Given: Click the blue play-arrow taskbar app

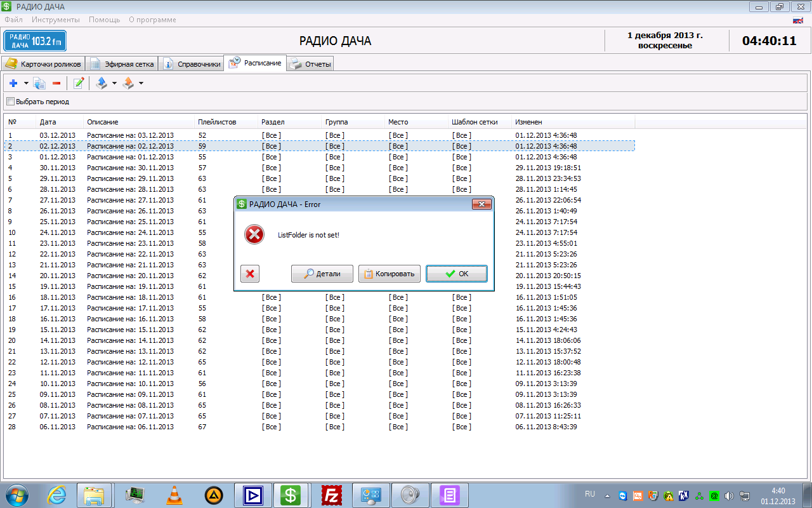Looking at the screenshot, I should (x=252, y=495).
